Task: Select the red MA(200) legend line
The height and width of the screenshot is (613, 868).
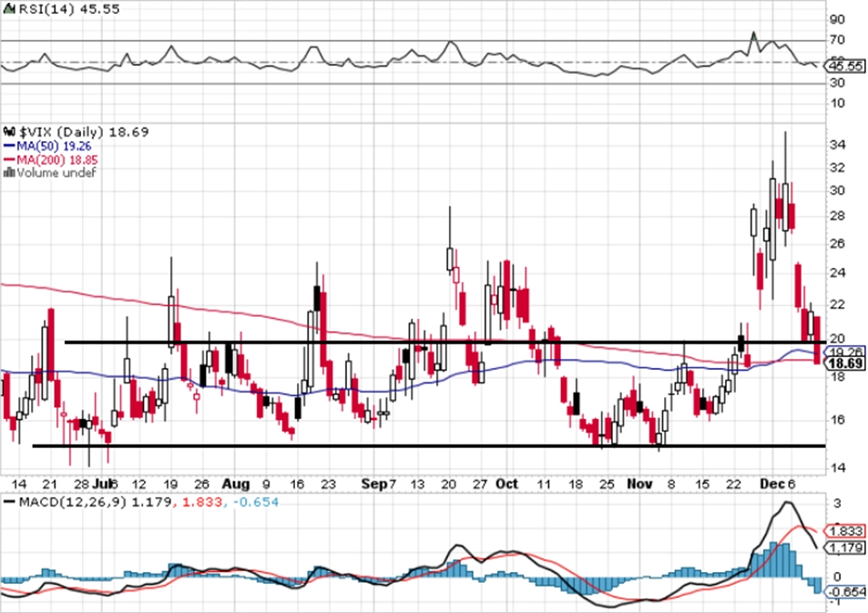Action: coord(9,160)
